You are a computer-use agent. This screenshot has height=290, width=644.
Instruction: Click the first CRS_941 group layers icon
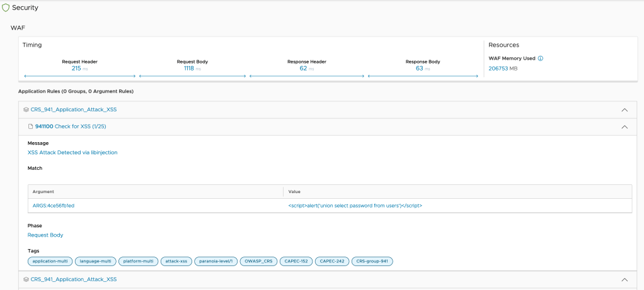click(x=26, y=109)
